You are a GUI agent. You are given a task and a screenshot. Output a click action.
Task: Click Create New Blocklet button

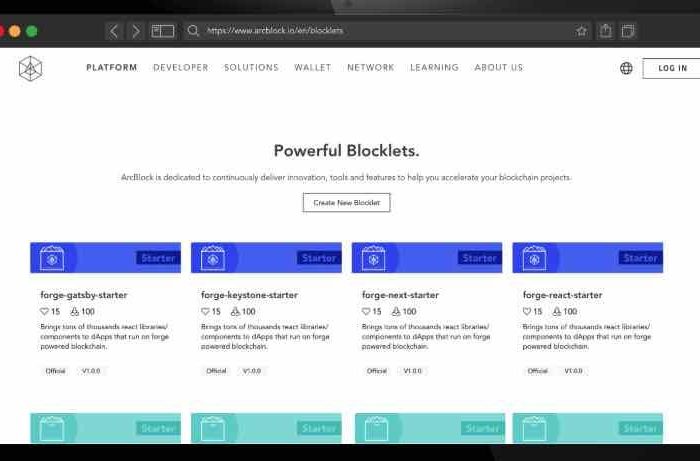click(346, 203)
